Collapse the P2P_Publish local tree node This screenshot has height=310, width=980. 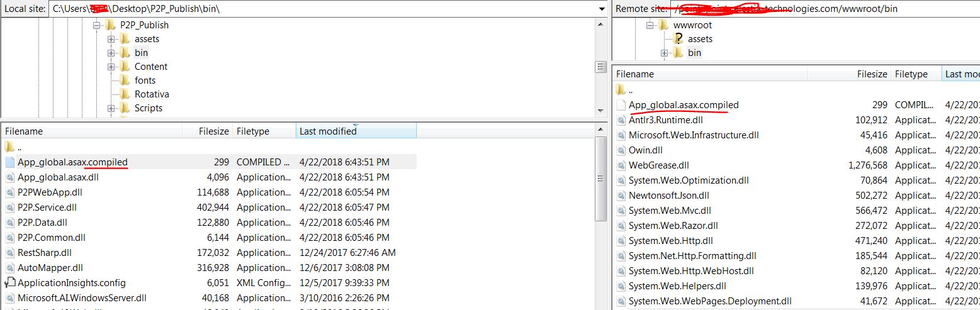point(98,25)
